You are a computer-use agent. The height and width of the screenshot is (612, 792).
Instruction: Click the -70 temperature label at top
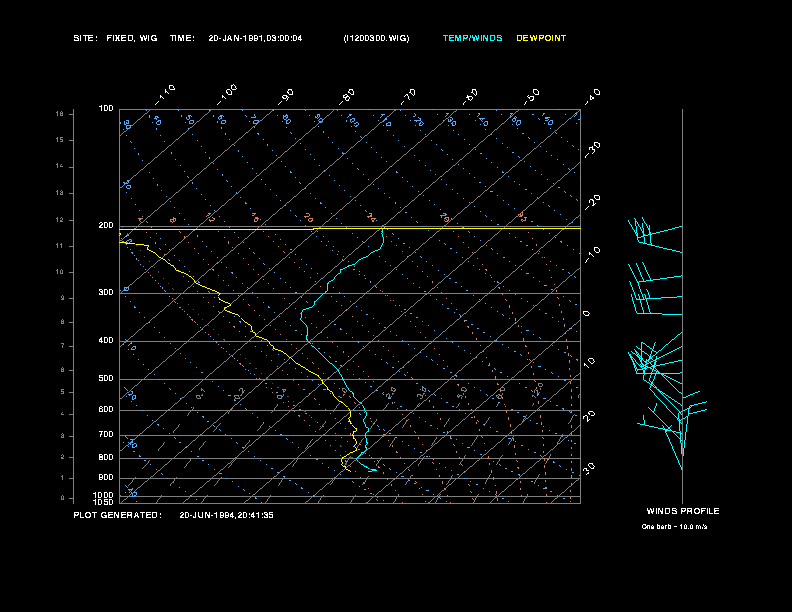tap(408, 97)
